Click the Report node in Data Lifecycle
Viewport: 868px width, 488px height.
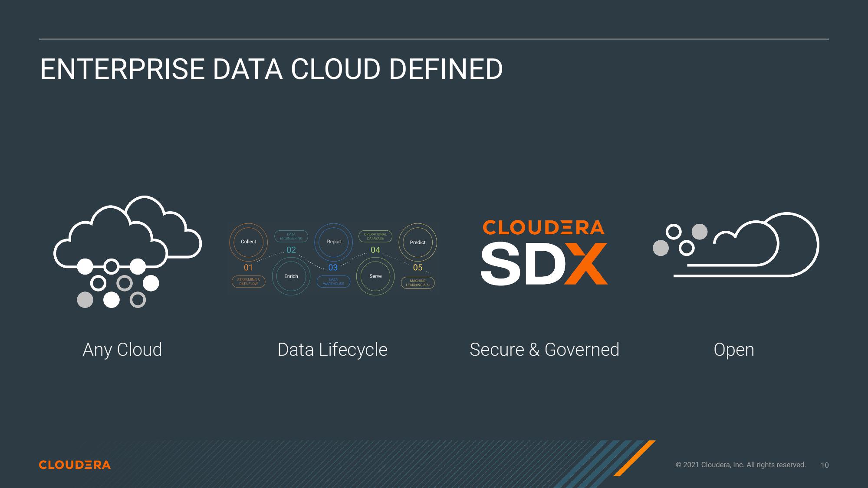332,242
